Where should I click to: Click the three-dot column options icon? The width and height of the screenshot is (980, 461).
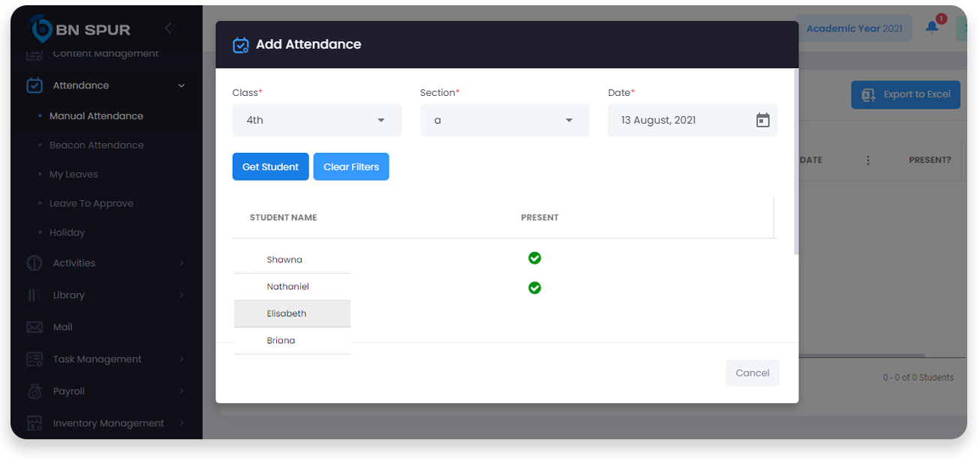[868, 160]
